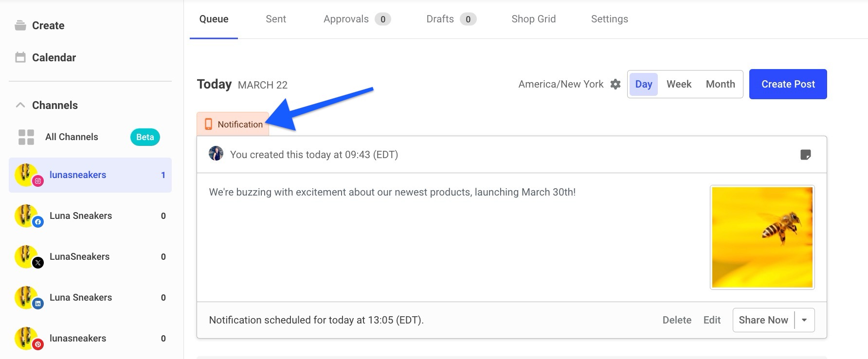This screenshot has height=359, width=868.
Task: Delete the scheduled post
Action: pos(677,320)
